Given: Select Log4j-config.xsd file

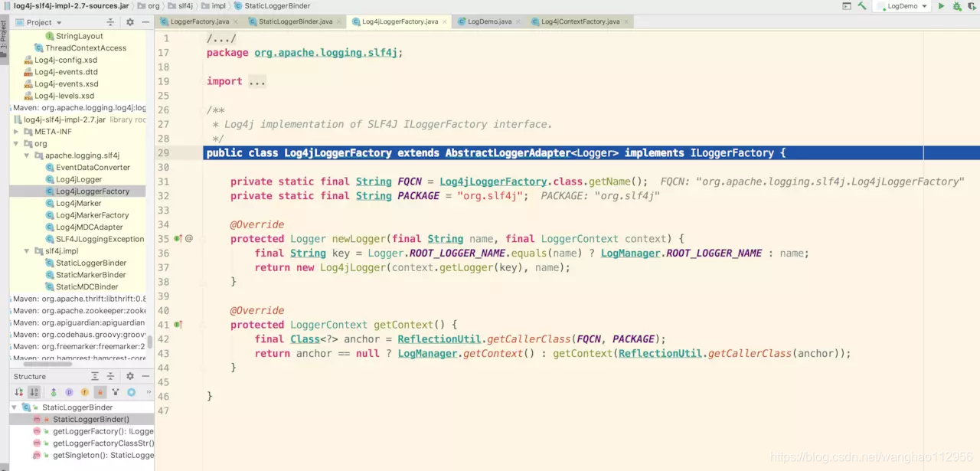Looking at the screenshot, I should coord(66,60).
